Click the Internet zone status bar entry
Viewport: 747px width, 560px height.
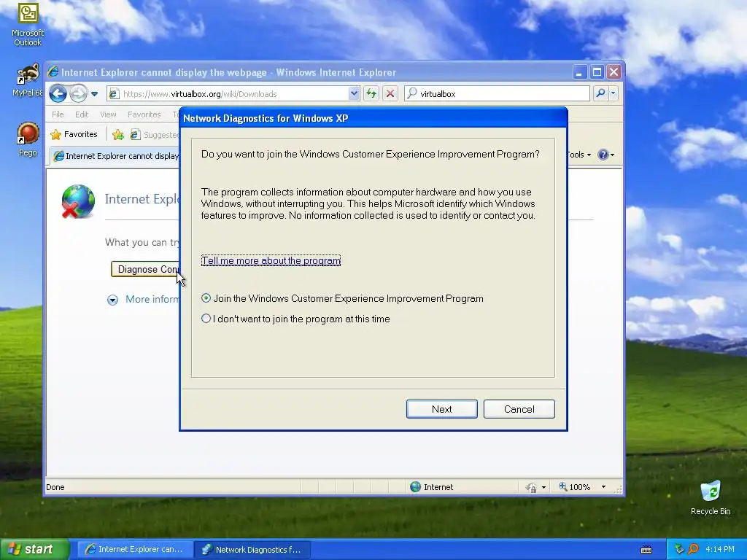pos(432,486)
